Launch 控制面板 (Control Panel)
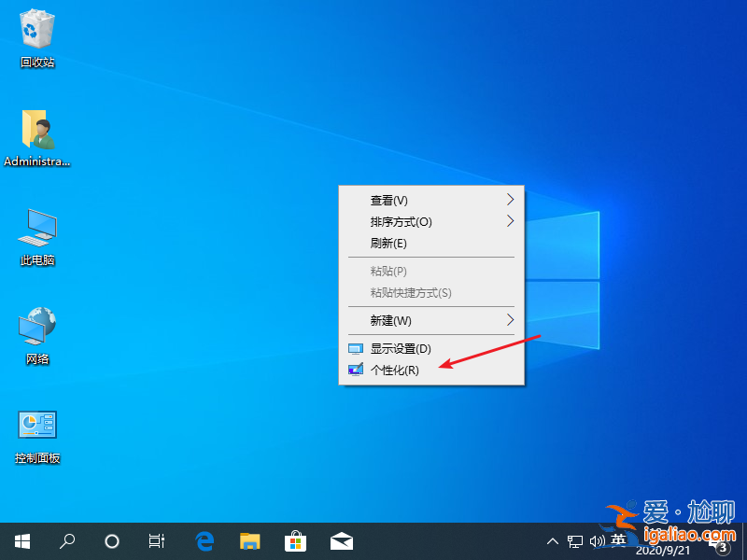747x560 pixels. pyautogui.click(x=35, y=427)
